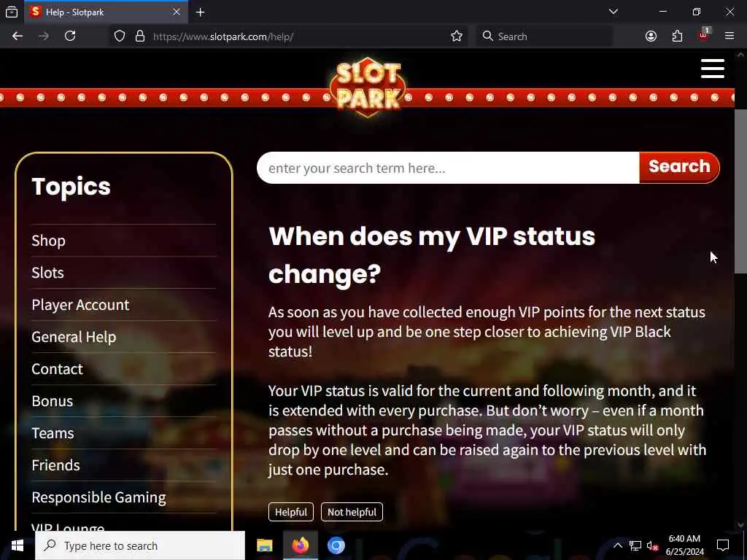Reload the page
Viewport: 747px width, 560px height.
coord(70,36)
